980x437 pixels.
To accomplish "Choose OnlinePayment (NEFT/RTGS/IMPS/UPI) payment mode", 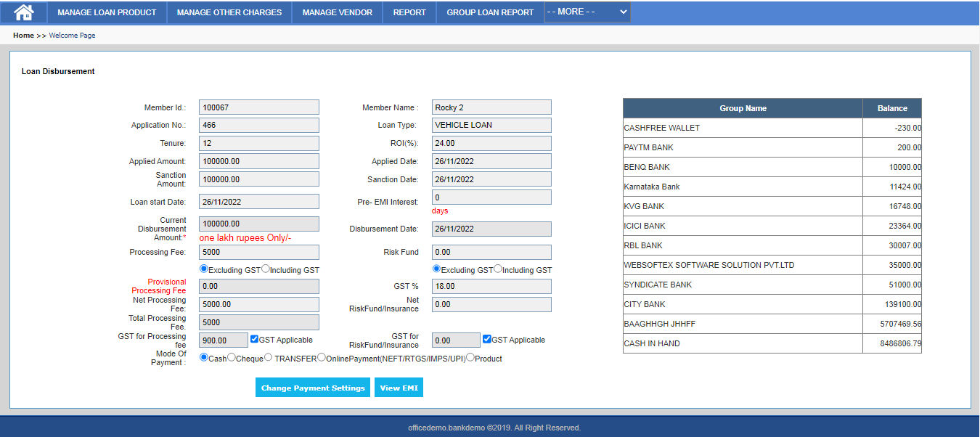I will (322, 358).
